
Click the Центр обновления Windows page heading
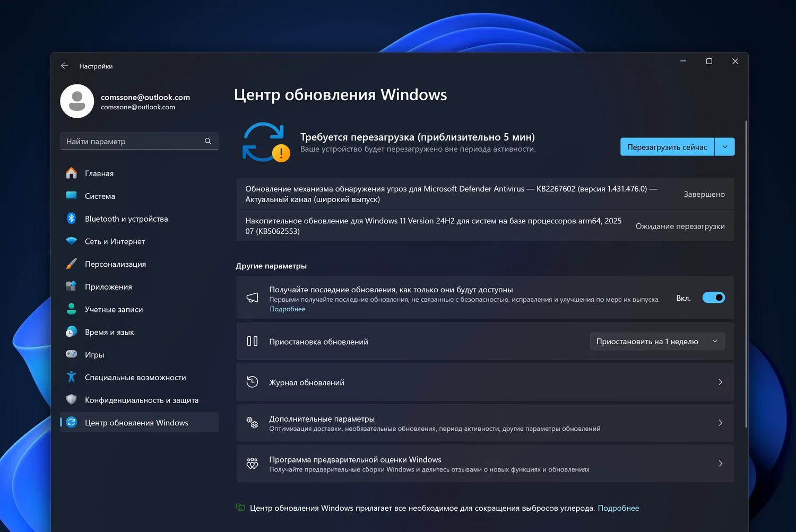coord(341,94)
